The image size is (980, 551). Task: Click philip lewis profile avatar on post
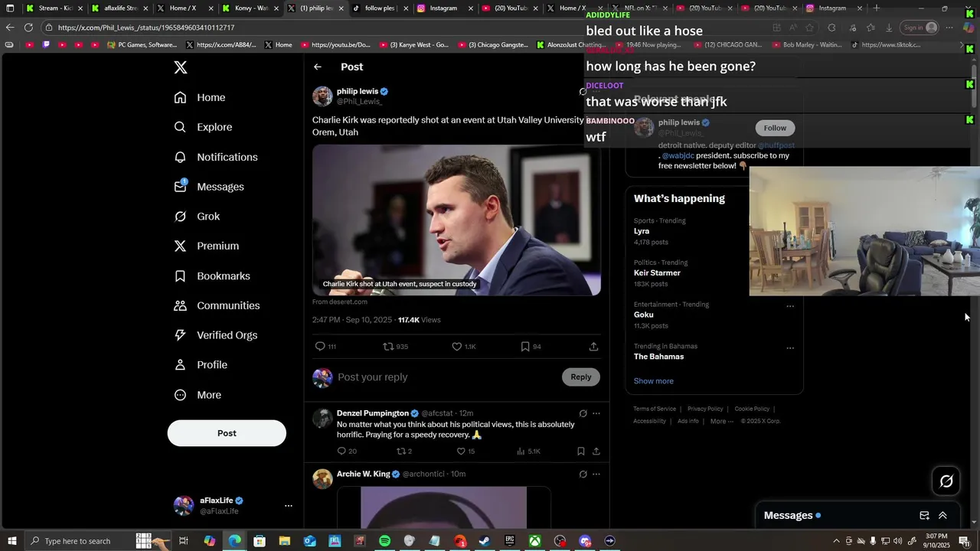pos(322,96)
